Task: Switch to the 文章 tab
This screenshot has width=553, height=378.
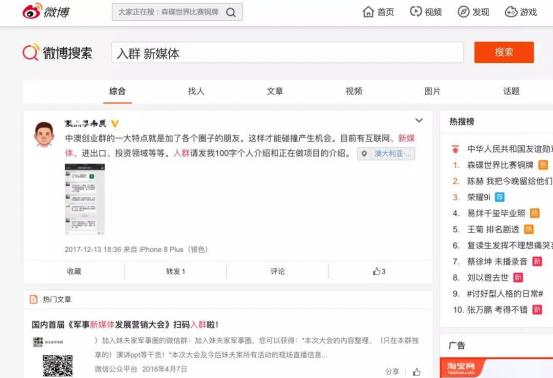Action: pyautogui.click(x=275, y=91)
